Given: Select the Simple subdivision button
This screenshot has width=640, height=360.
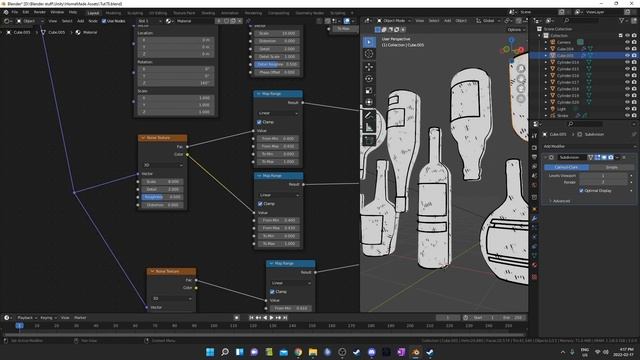Looking at the screenshot, I should (611, 167).
